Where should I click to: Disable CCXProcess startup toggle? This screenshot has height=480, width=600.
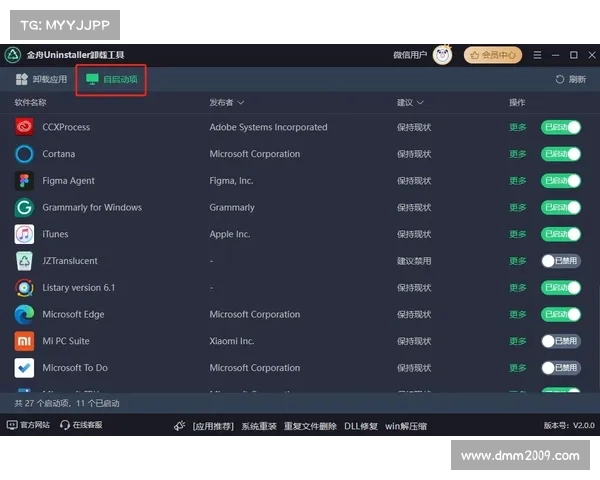coord(561,127)
